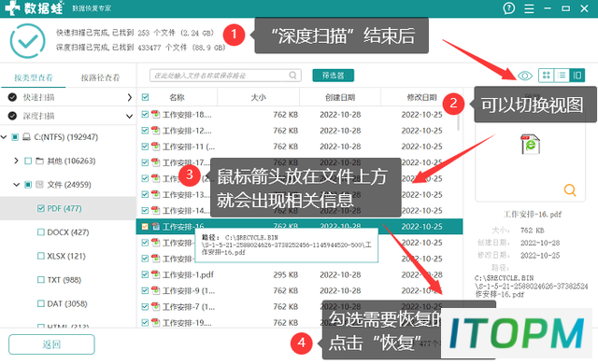Click the folder icon next to 其他
This screenshot has height=364, width=598.
pyautogui.click(x=39, y=161)
